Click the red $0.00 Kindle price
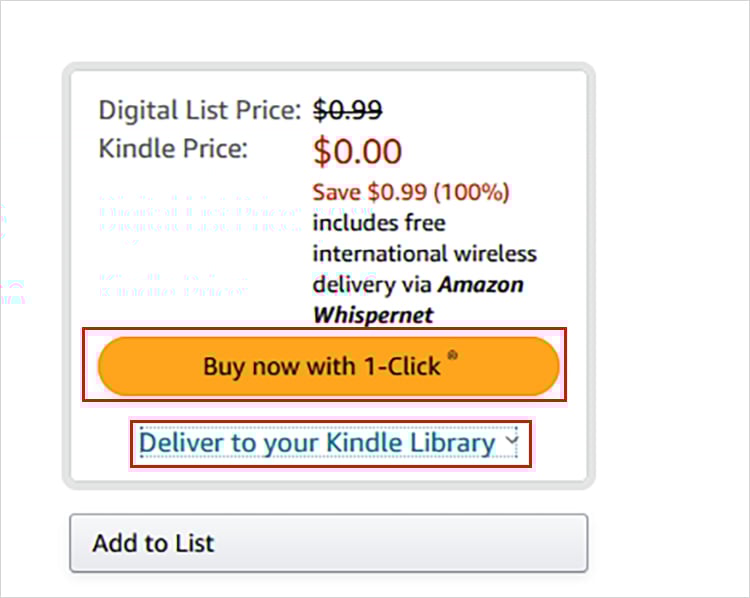The image size is (750, 598). pyautogui.click(x=357, y=152)
